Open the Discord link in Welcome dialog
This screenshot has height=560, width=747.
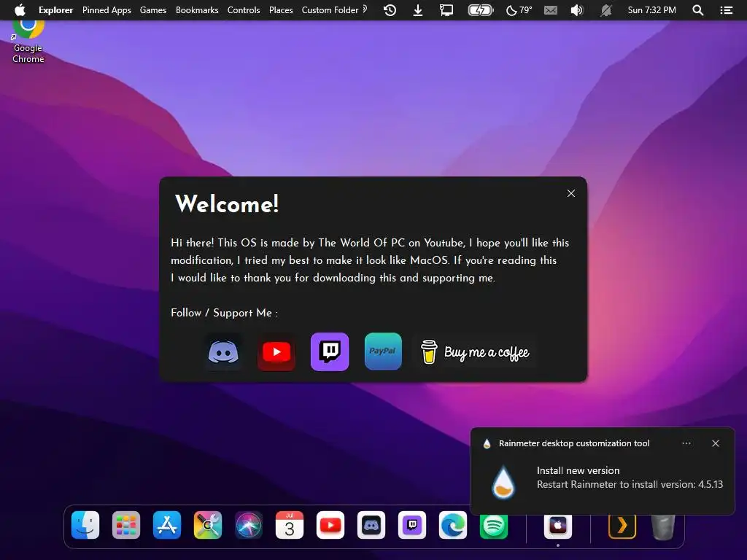tap(223, 352)
